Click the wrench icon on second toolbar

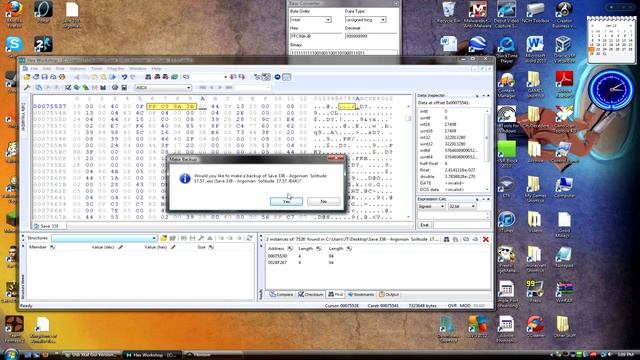point(27,87)
